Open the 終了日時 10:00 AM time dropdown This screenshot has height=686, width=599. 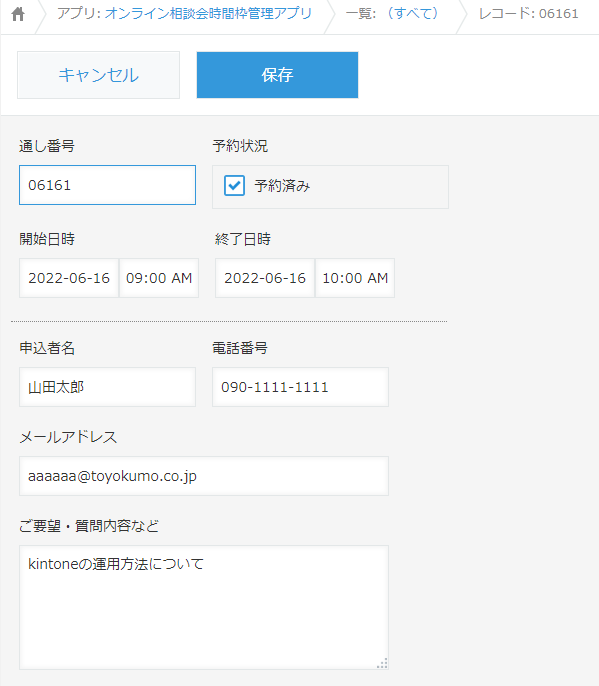[x=355, y=278]
